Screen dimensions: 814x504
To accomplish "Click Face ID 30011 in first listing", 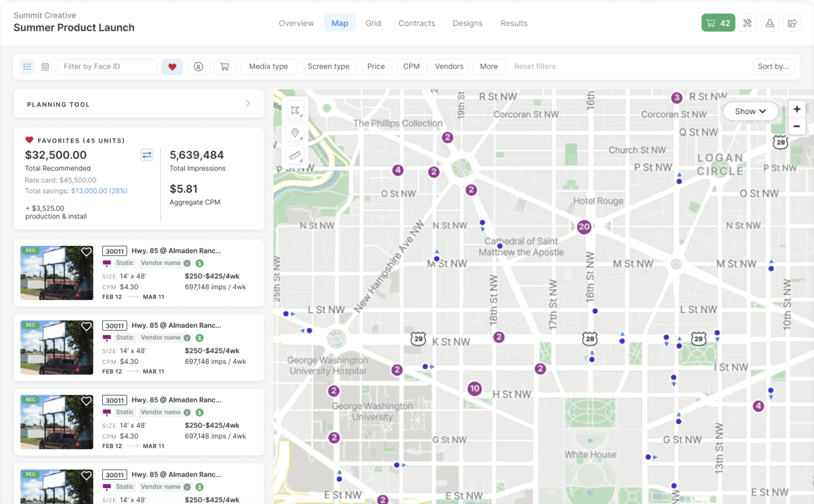I will [x=115, y=251].
